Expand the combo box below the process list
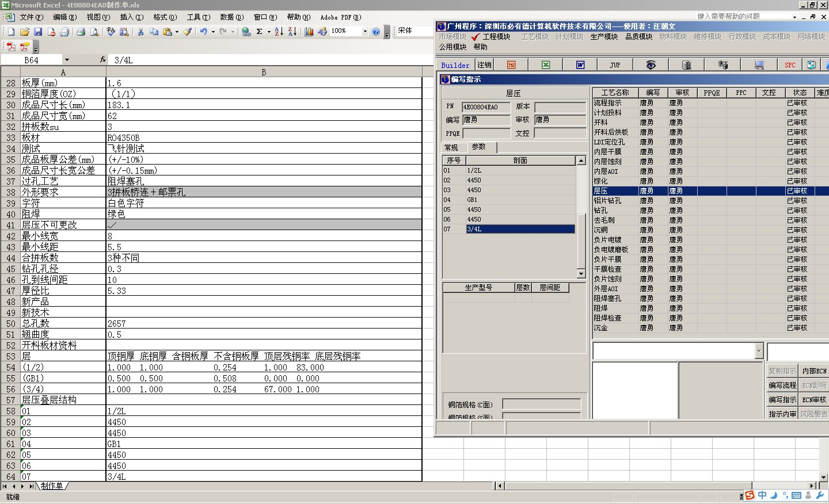The width and height of the screenshot is (829, 504). (759, 350)
